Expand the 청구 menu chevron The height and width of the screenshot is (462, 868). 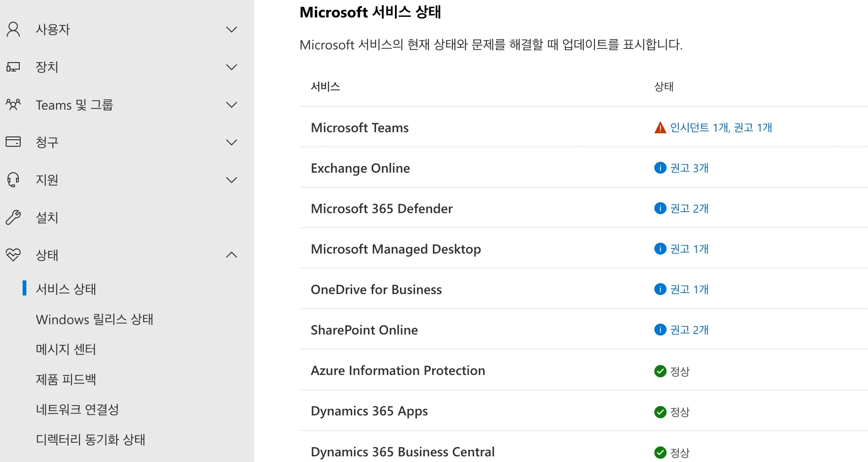point(231,143)
